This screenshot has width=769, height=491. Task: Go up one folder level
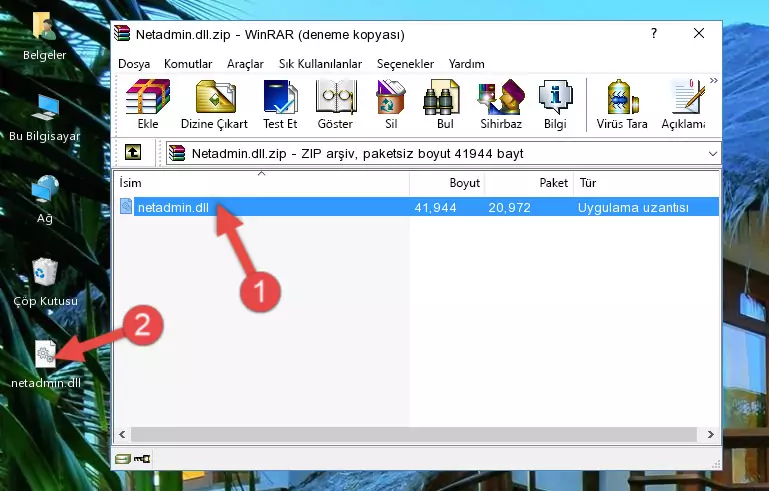(x=133, y=153)
